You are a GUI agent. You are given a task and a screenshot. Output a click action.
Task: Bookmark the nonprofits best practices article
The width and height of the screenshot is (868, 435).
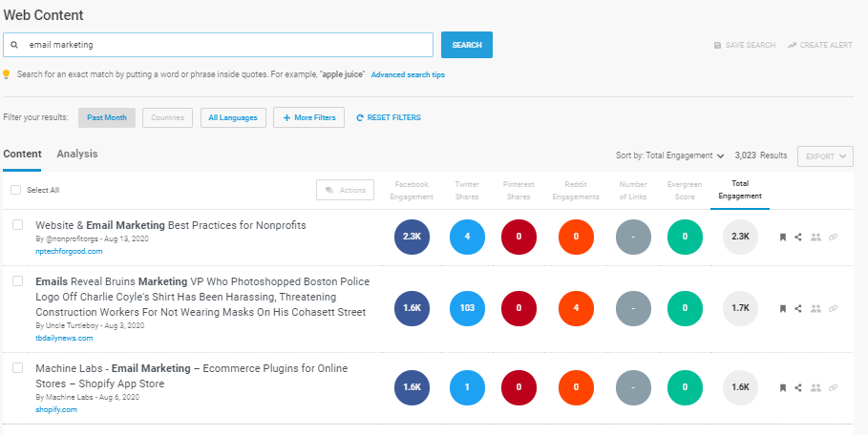782,237
